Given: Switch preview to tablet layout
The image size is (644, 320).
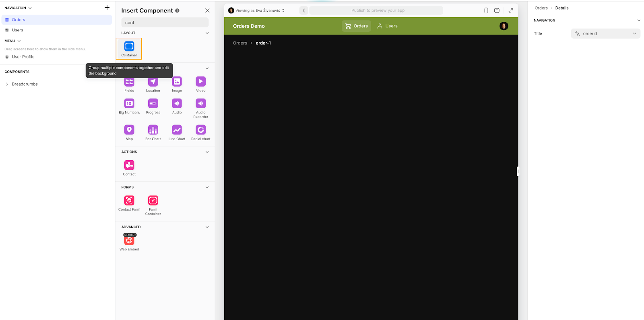Looking at the screenshot, I should (497, 10).
